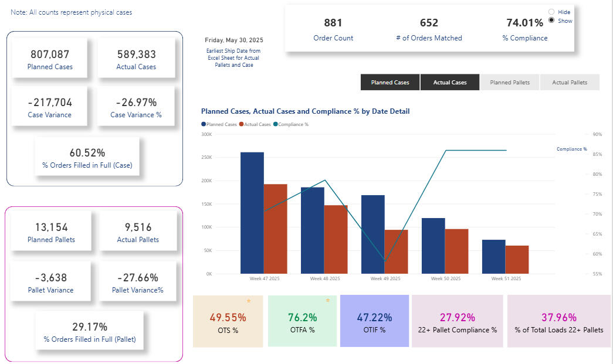
Task: Click the Order Count value
Action: tap(333, 23)
